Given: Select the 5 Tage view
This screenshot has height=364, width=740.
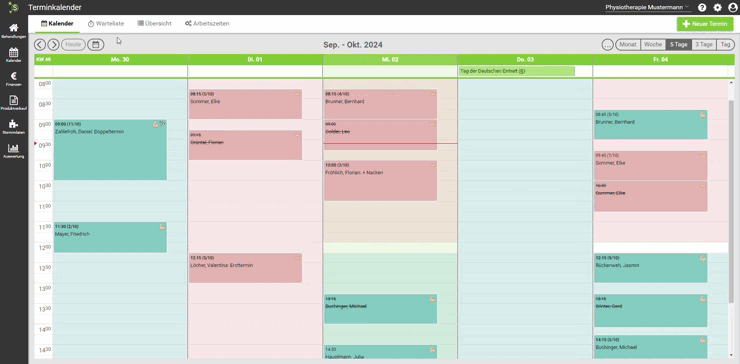Looking at the screenshot, I should click(678, 45).
